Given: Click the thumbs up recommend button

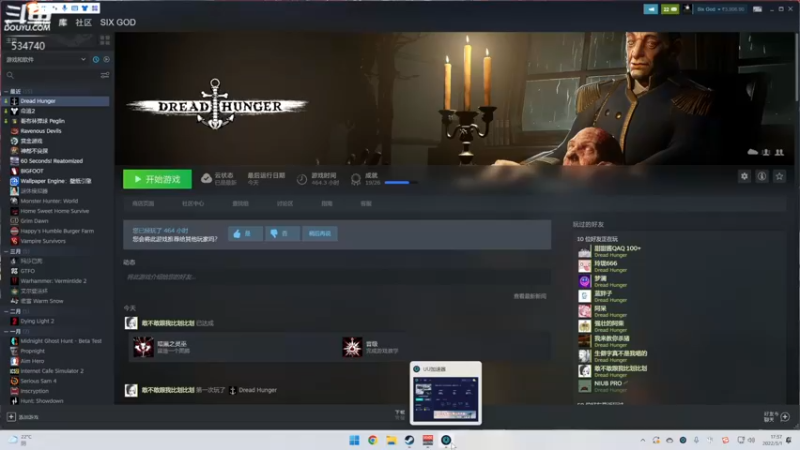Looking at the screenshot, I should tap(245, 234).
